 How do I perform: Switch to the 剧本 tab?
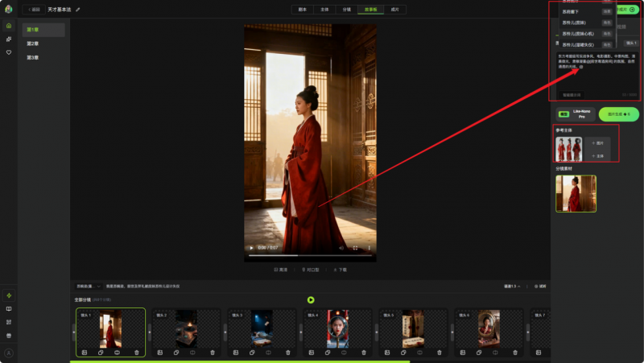pyautogui.click(x=303, y=10)
